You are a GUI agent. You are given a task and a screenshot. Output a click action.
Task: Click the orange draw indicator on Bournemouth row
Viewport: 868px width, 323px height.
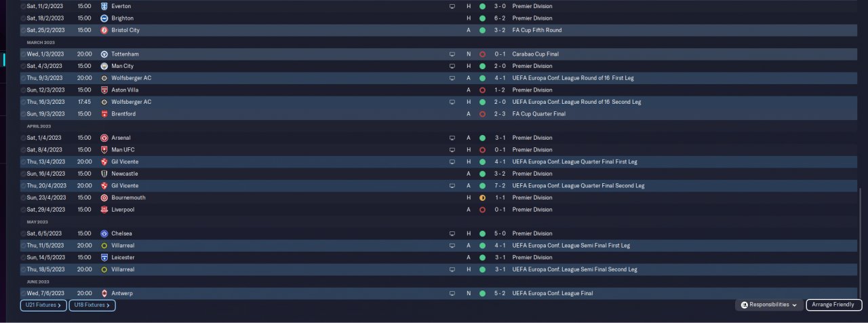tap(482, 197)
